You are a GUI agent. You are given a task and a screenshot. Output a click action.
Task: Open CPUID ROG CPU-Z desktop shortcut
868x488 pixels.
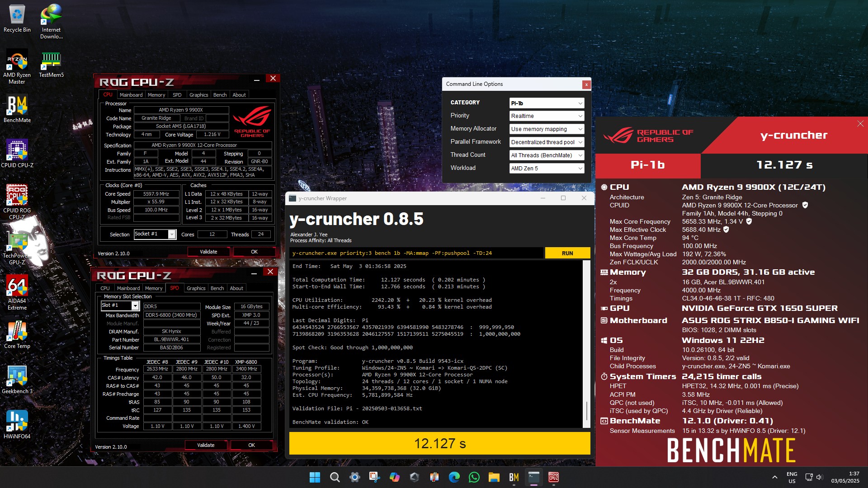coord(17,202)
